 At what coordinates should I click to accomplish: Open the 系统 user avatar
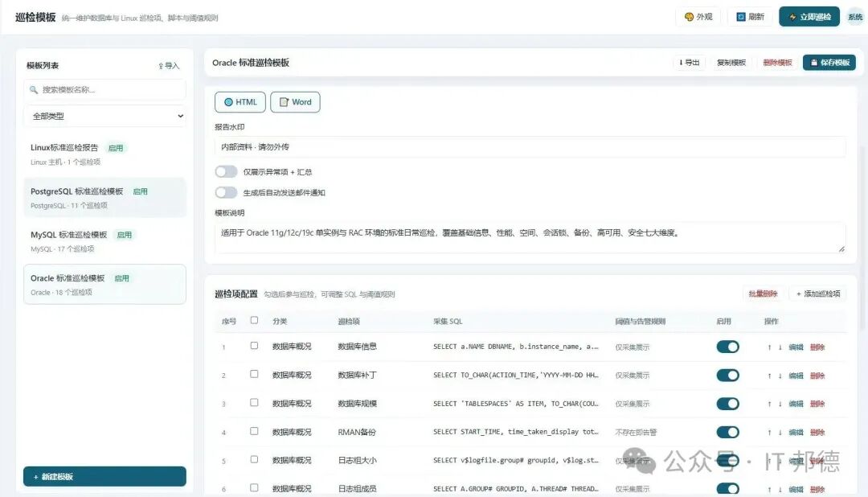click(x=855, y=17)
